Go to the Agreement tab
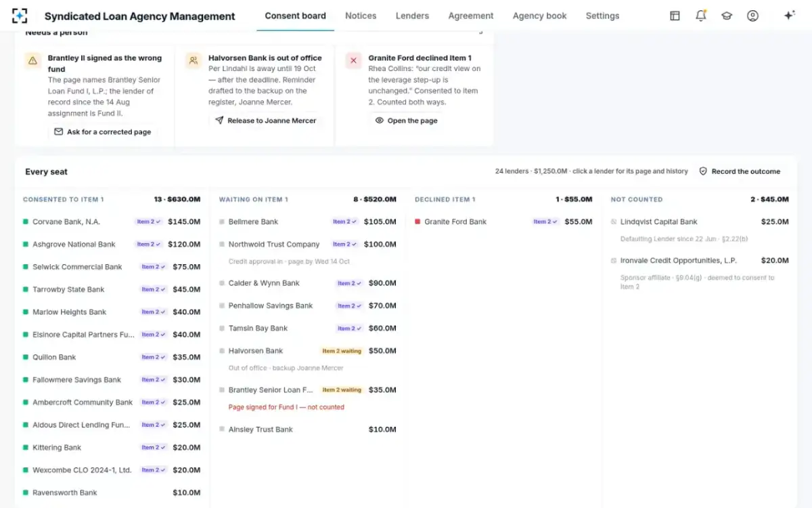This screenshot has width=812, height=508. tap(471, 16)
